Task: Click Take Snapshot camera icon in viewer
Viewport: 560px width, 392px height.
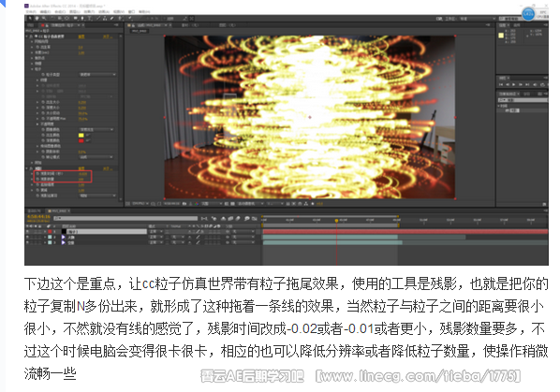Action: [184, 204]
